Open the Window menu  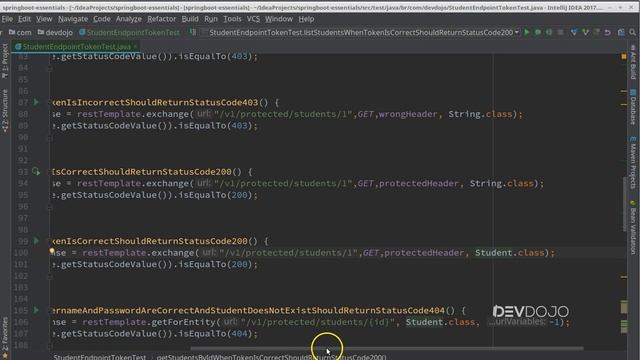tap(279, 19)
